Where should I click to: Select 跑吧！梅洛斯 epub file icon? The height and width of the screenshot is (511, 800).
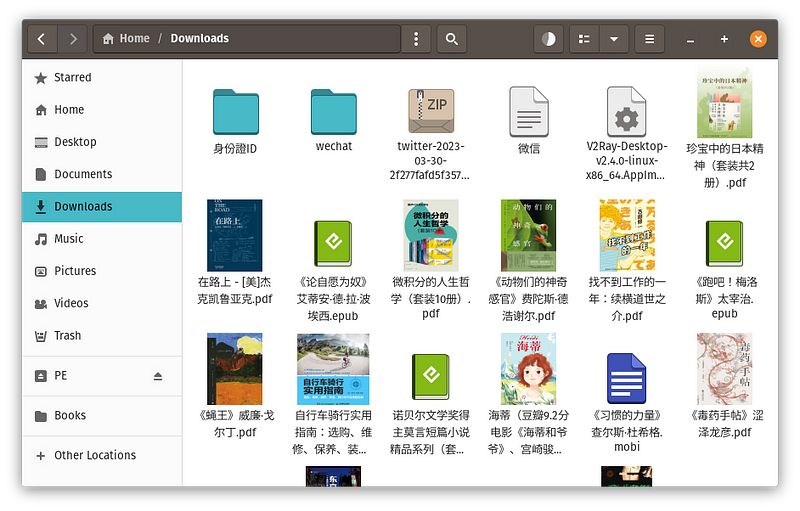[724, 244]
